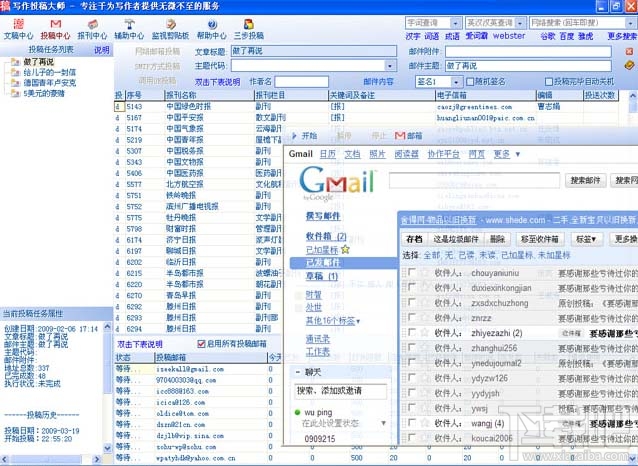
Task: Click the red close icon beside 邮件附件
Action: pos(629,51)
